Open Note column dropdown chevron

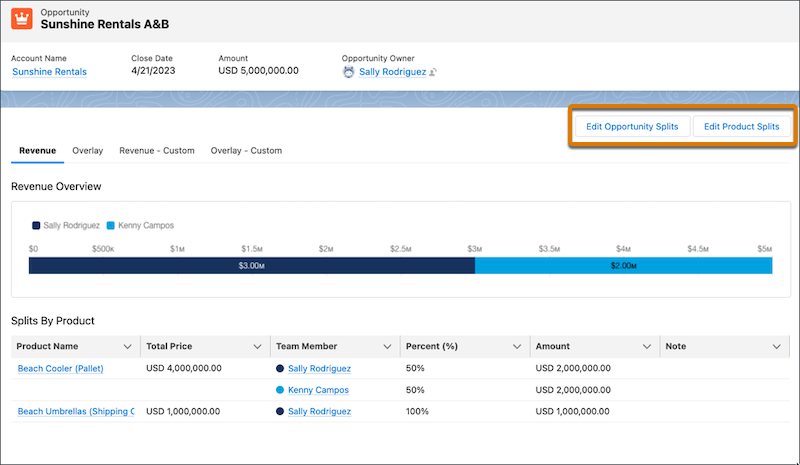pyautogui.click(x=777, y=347)
